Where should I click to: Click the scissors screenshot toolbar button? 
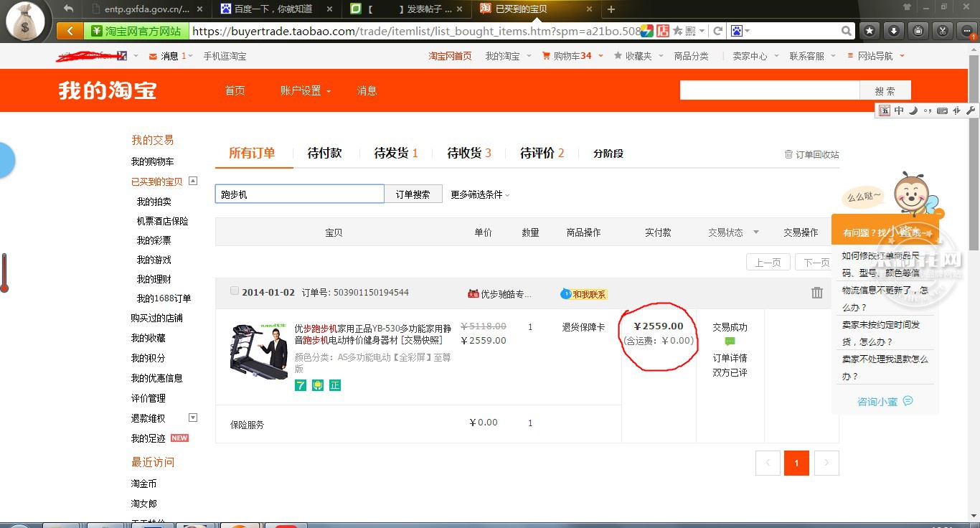pos(943,31)
